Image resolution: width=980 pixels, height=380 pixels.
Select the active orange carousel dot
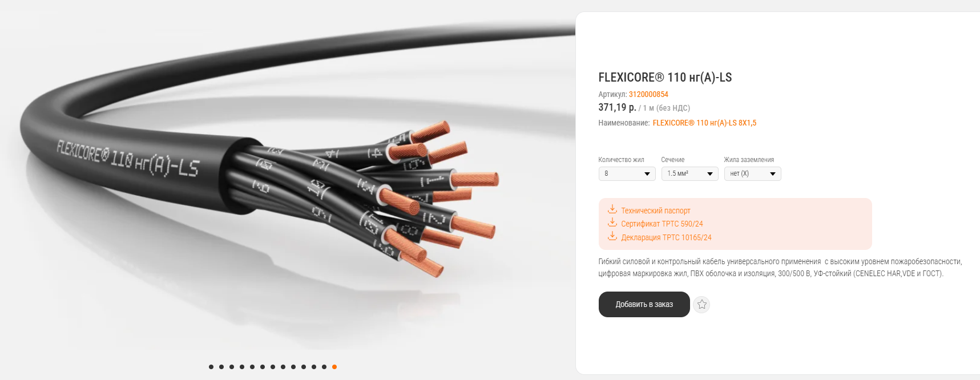(x=334, y=367)
